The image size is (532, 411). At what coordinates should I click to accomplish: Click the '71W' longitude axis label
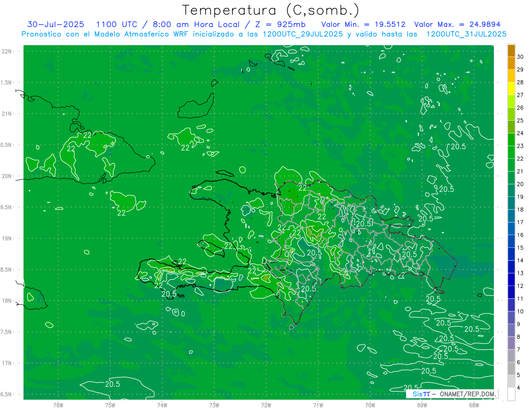click(318, 405)
